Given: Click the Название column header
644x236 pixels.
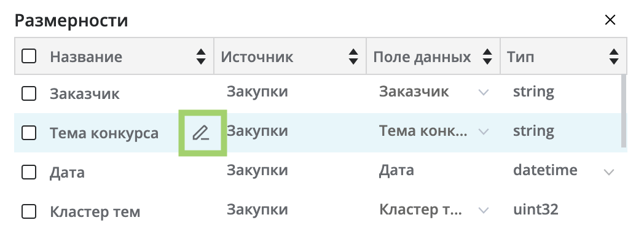Looking at the screenshot, I should click(x=86, y=57).
